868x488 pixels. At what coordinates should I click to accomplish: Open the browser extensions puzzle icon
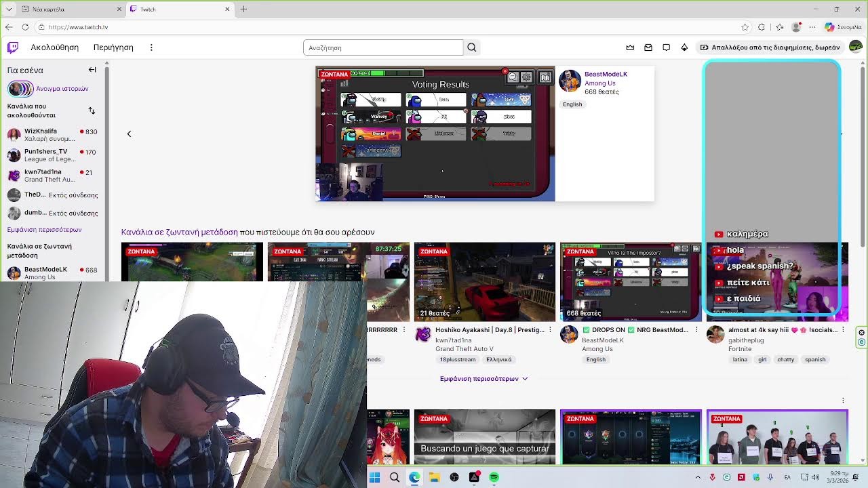pos(762,27)
